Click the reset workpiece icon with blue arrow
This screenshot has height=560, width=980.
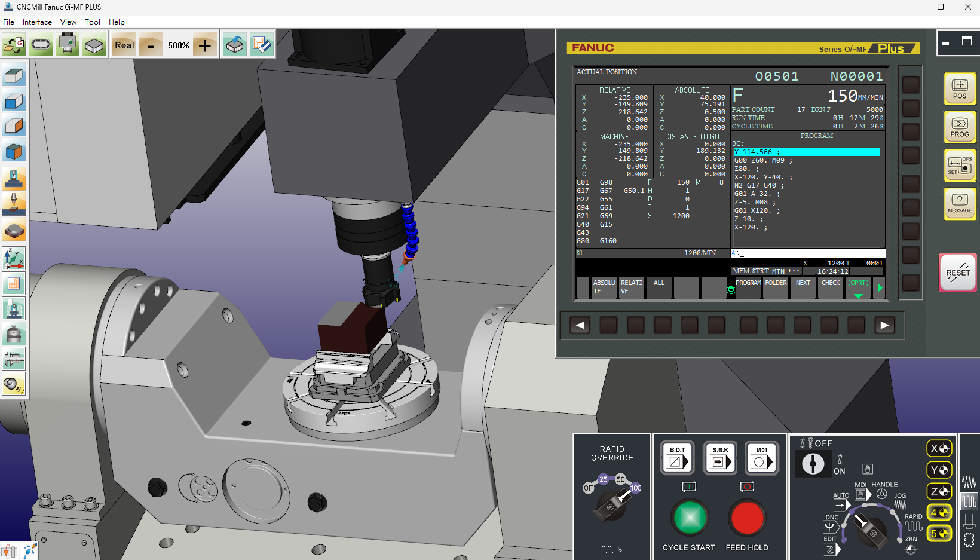pyautogui.click(x=235, y=45)
